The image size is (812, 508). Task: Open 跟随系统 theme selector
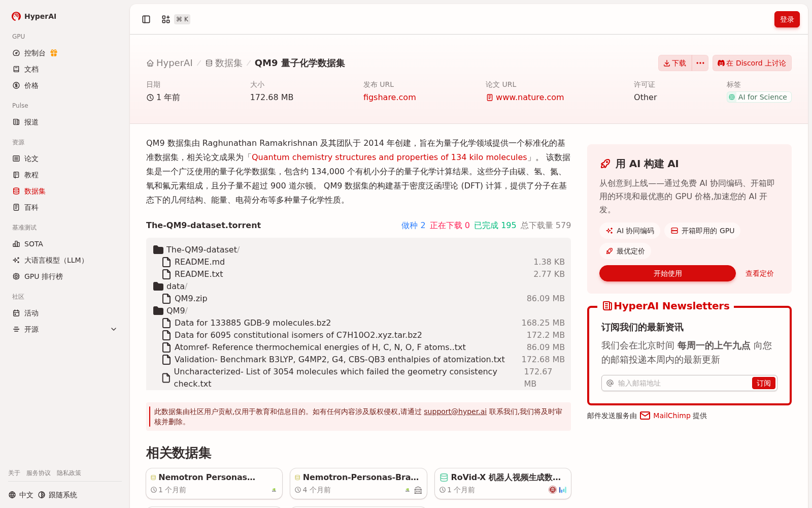pyautogui.click(x=57, y=495)
